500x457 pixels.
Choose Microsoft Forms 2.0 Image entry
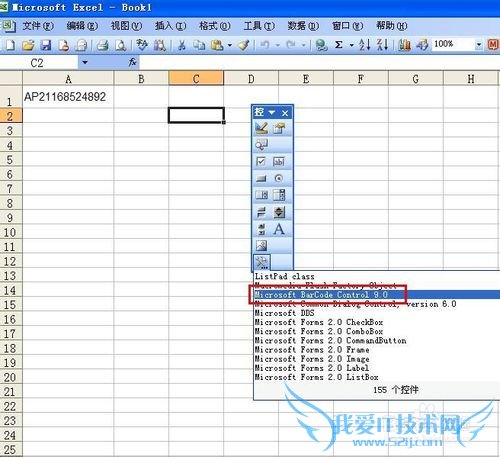(377, 359)
